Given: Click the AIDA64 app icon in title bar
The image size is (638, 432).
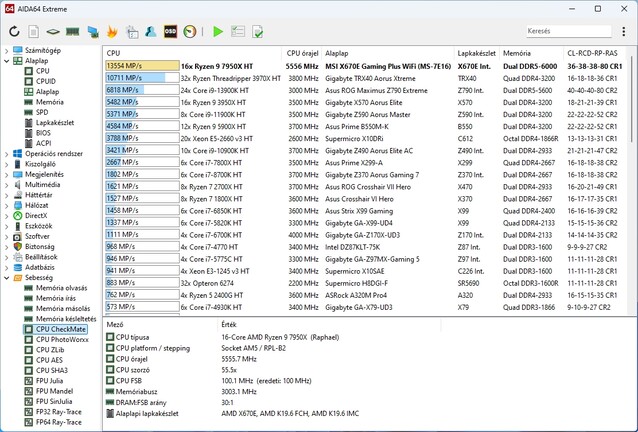Looking at the screenshot, I should 10,9.
